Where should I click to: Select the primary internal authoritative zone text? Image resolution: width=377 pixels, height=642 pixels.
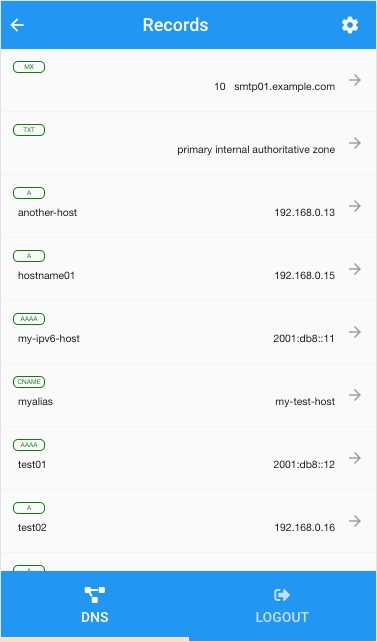click(256, 150)
